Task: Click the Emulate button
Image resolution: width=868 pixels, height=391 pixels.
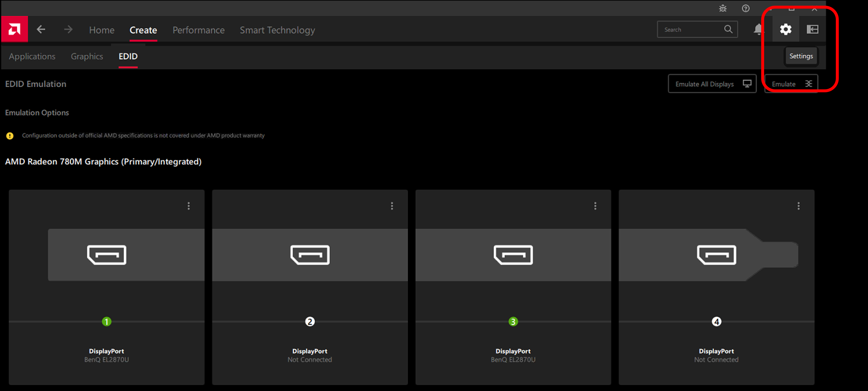Action: (x=791, y=84)
